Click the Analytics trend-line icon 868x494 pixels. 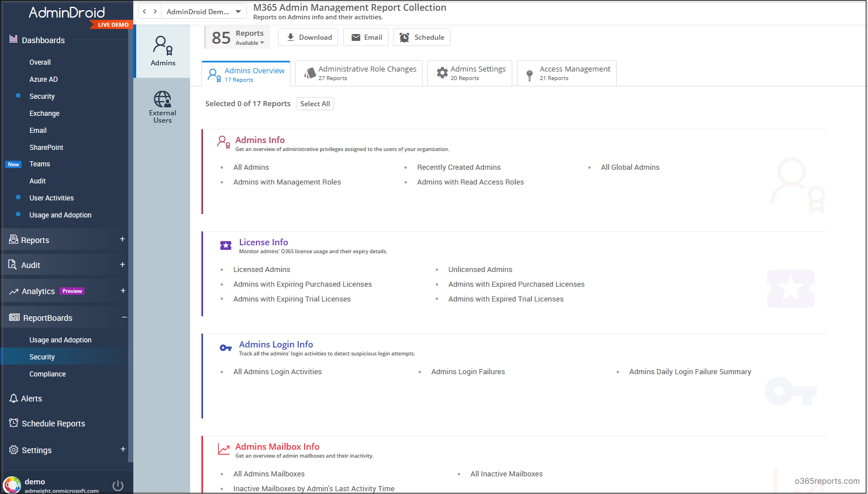point(14,291)
